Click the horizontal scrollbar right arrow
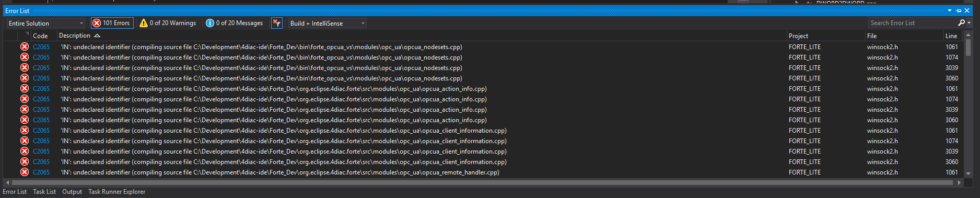Image resolution: width=980 pixels, height=198 pixels. [960, 182]
